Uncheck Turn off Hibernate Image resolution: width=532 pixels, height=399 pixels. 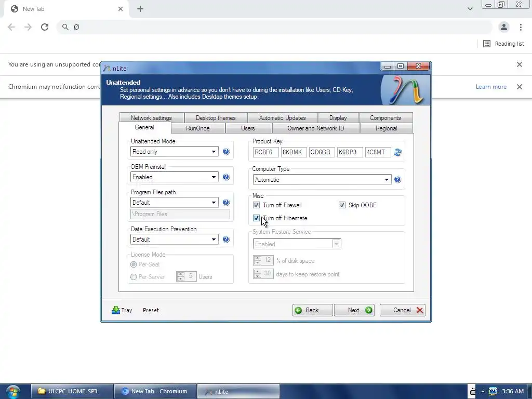click(256, 218)
